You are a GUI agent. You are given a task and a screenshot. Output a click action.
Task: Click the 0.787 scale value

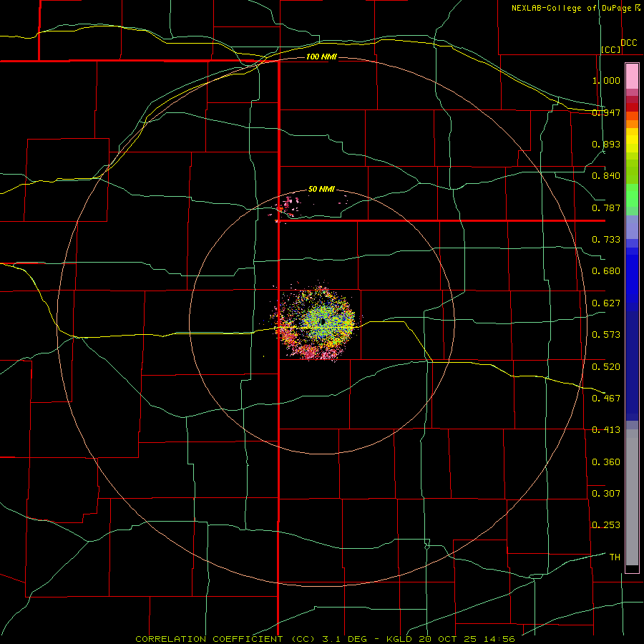tap(606, 208)
